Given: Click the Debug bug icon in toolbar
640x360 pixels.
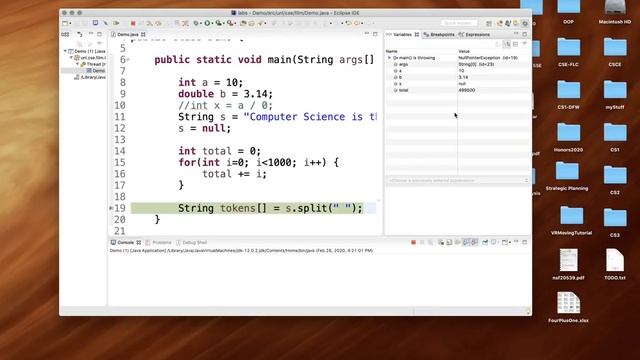Looking at the screenshot, I should [x=196, y=23].
